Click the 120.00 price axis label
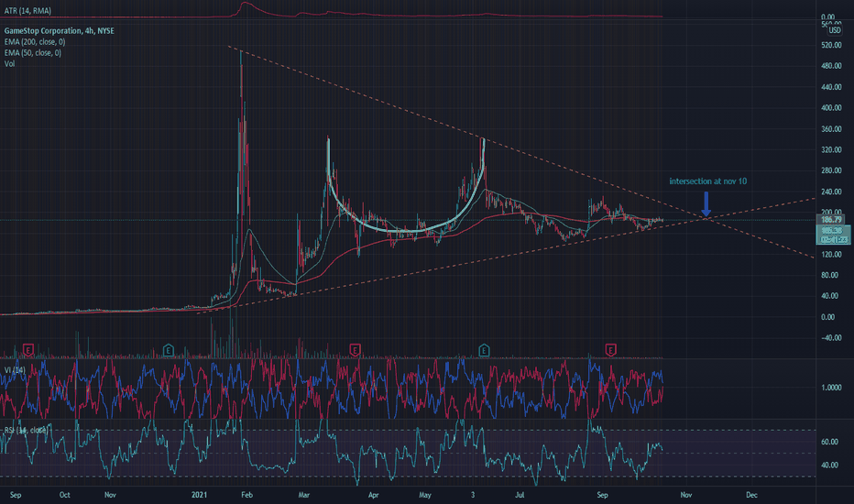The width and height of the screenshot is (854, 504). (831, 255)
